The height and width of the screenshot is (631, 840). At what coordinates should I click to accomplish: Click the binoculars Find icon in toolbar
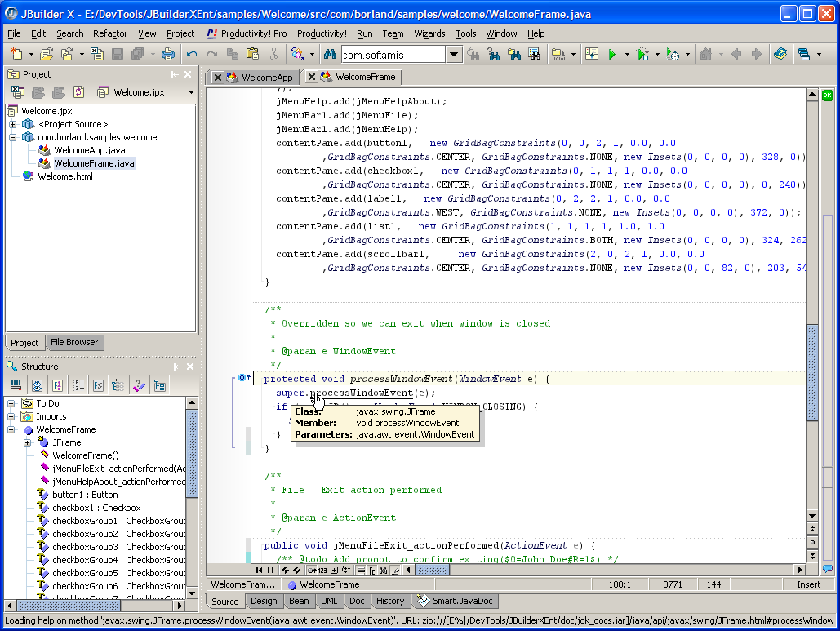coord(330,55)
